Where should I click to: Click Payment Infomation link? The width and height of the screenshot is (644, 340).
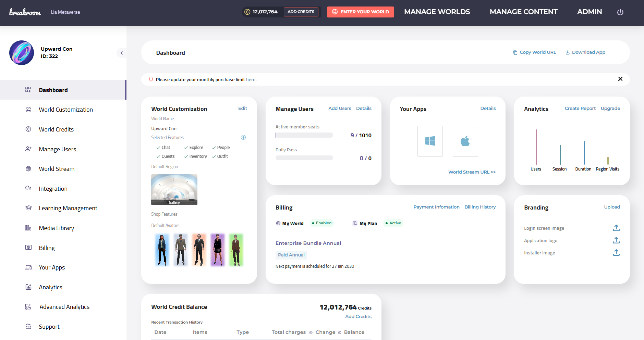coord(436,207)
